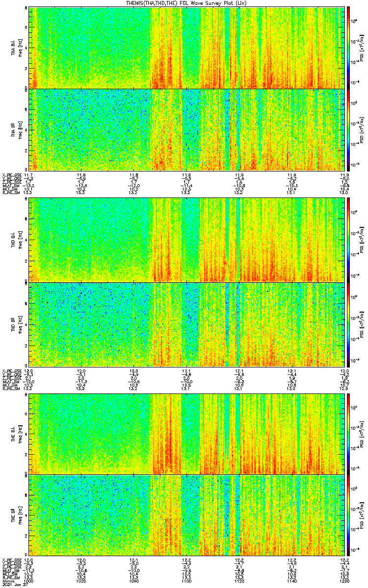Select the THD B-parallel spectrogram panel
Screen dimensions: 368x588
pyautogui.click(x=187, y=324)
